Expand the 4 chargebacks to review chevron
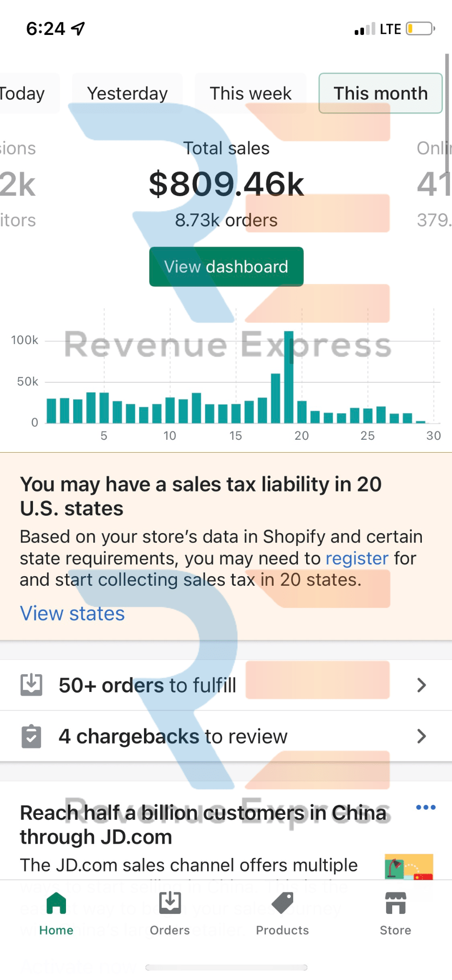This screenshot has width=452, height=980. click(x=421, y=736)
